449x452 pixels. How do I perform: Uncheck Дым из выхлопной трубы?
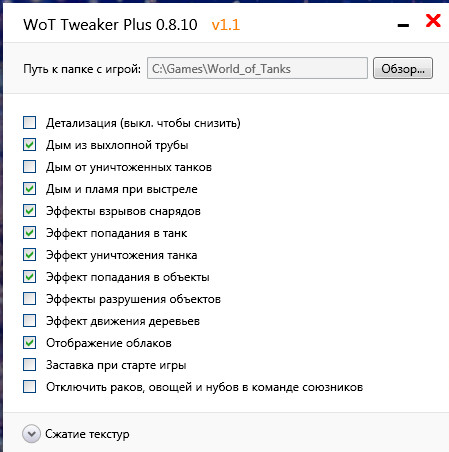(30, 145)
